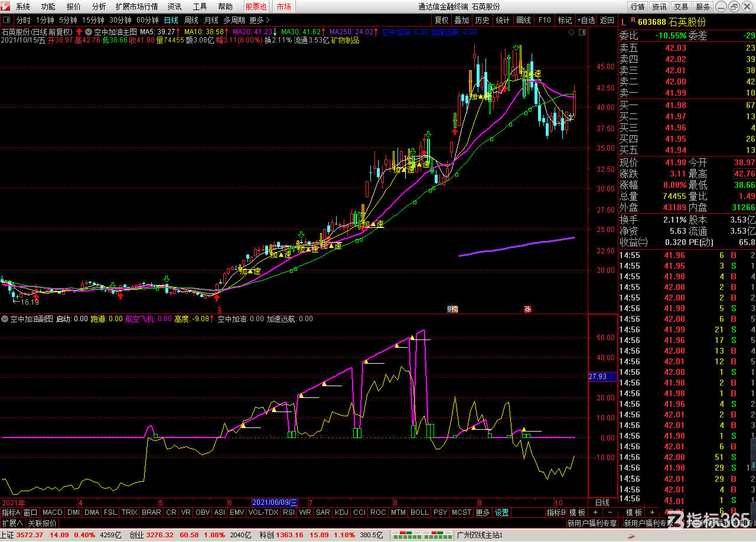Open 工具 menu
The image size is (756, 542).
click(200, 6)
